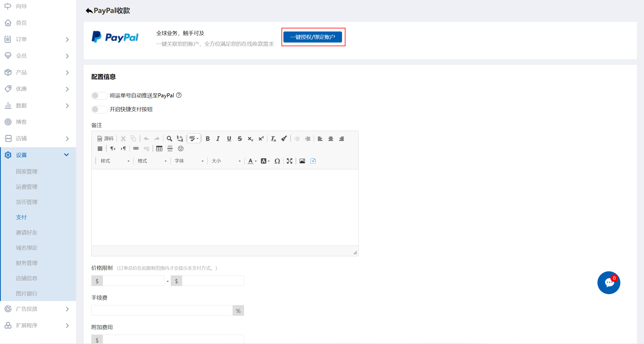Click the import from Word icon
This screenshot has width=644, height=344.
pyautogui.click(x=313, y=161)
